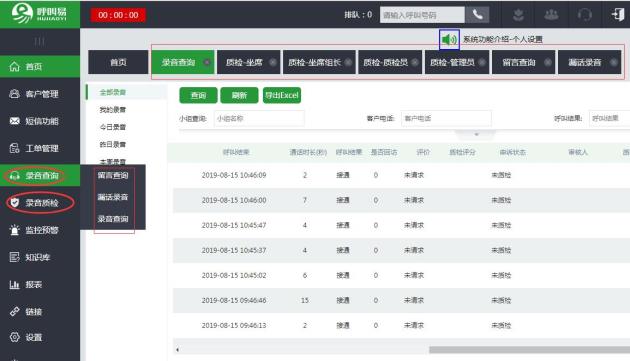Switch to the 留言查询 tab

(x=523, y=62)
